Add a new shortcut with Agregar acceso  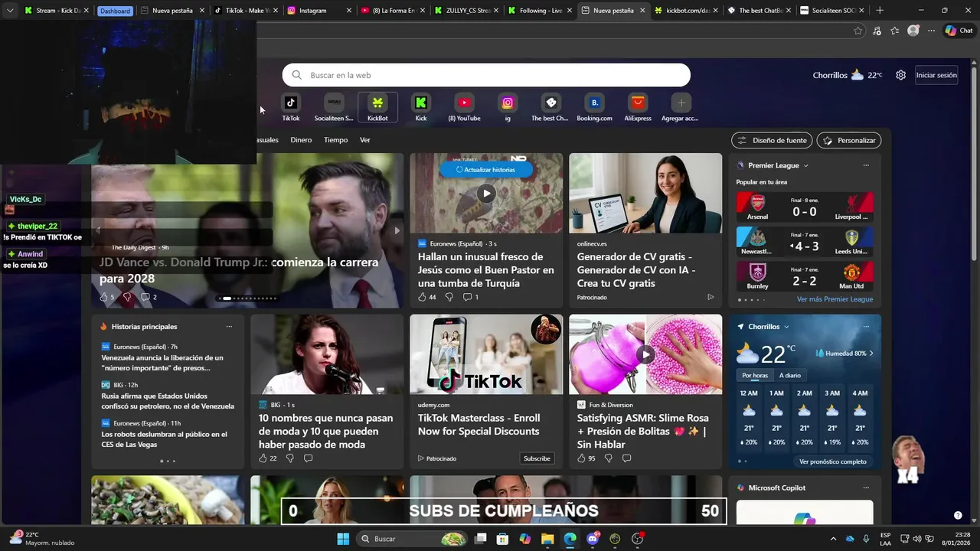[x=681, y=107]
